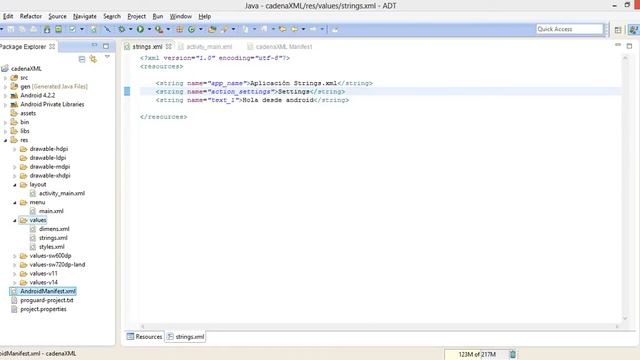
Task: Expand the drawable-hdpi folder
Action: [15, 149]
